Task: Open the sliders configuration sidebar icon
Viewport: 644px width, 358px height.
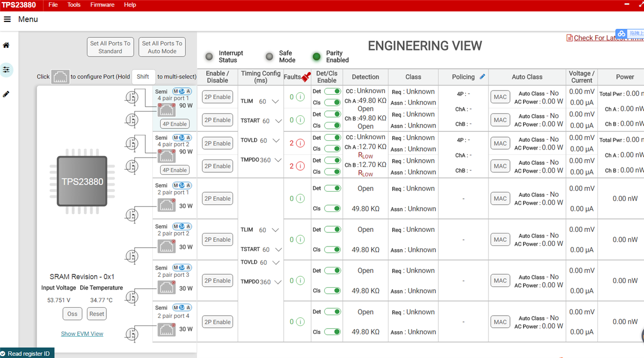Action: 6,70
